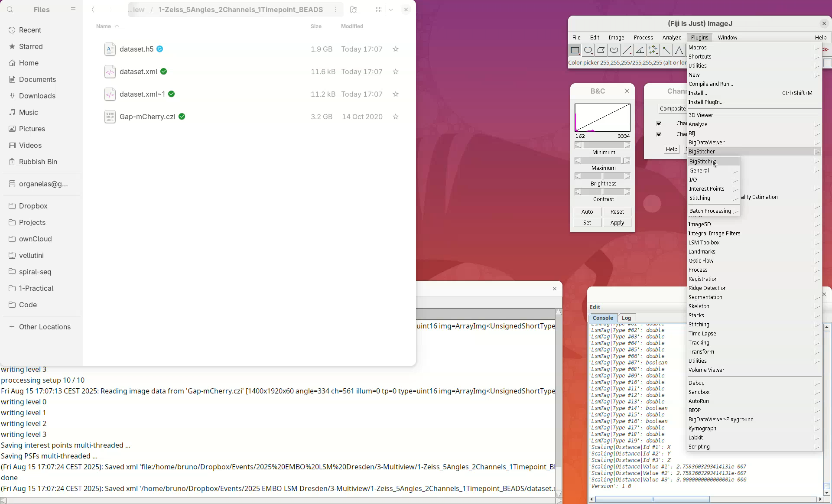Select the Freehand selection tool
The width and height of the screenshot is (832, 504).
(614, 50)
